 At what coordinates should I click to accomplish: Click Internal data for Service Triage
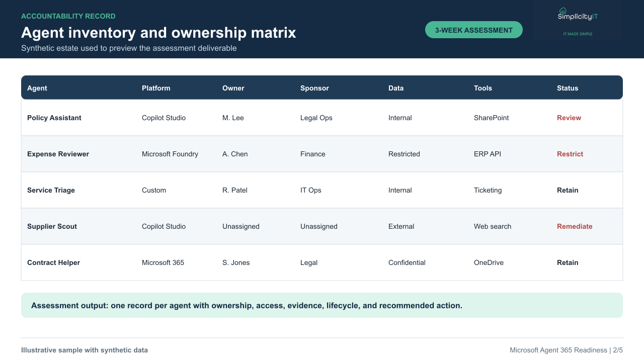click(400, 190)
